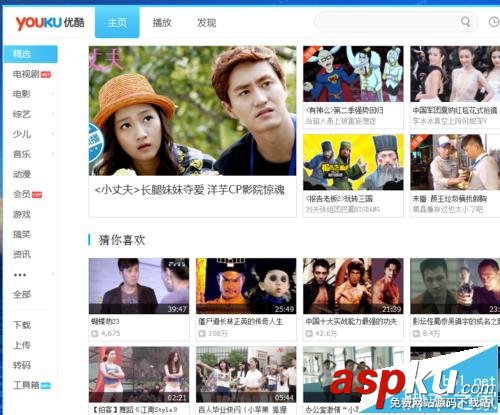Click 报告老板2玩转三国 title link
The width and height of the screenshot is (500, 415).
pos(339,199)
